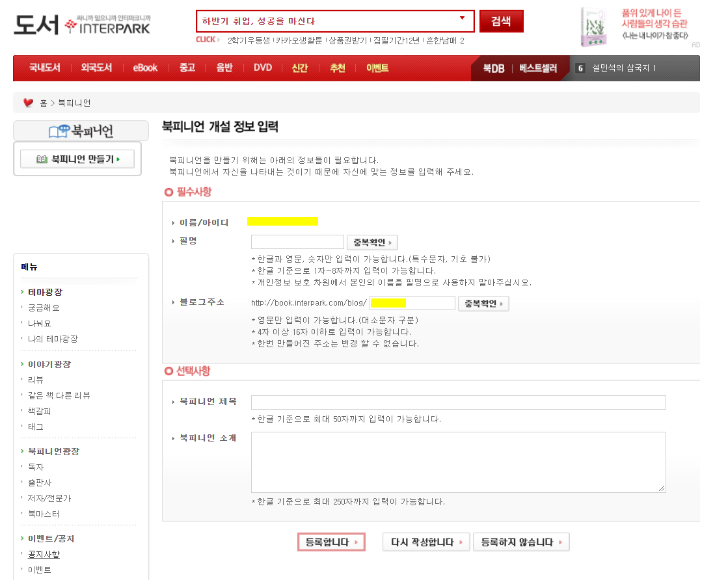Open 리뷰 in the sidebar

[35, 380]
